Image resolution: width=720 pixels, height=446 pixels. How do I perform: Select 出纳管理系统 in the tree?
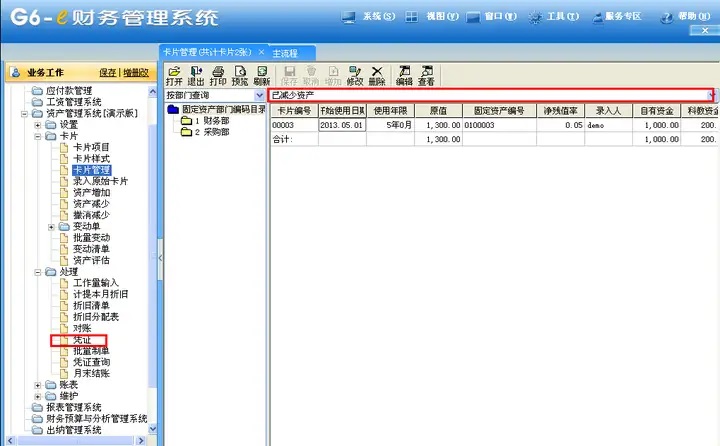[73, 430]
